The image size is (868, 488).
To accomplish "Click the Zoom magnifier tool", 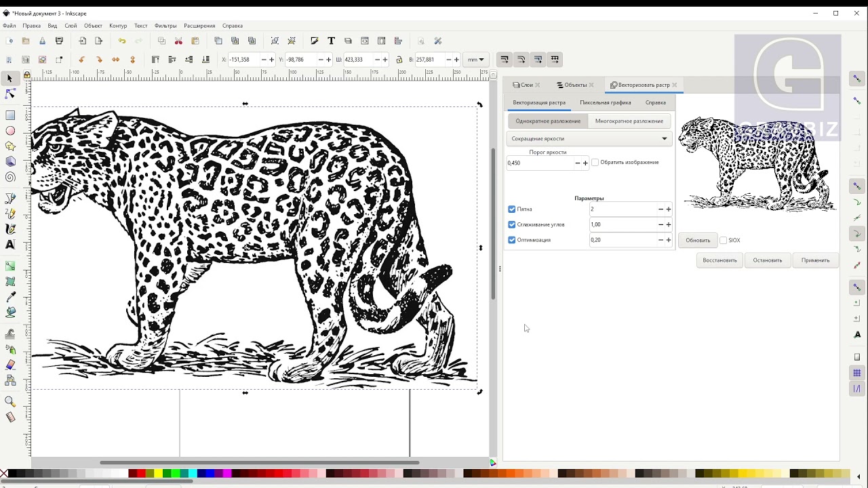I will 10,402.
